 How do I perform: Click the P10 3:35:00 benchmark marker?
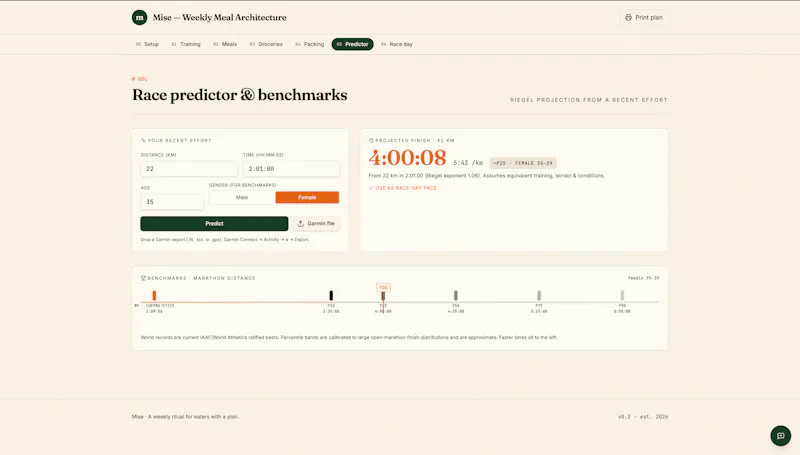point(331,295)
